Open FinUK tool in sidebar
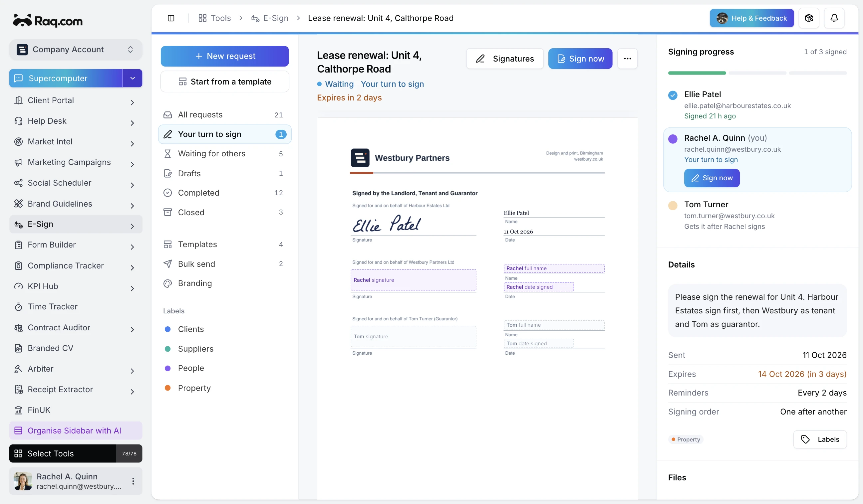Screen dimensions: 863x504 tap(76, 410)
